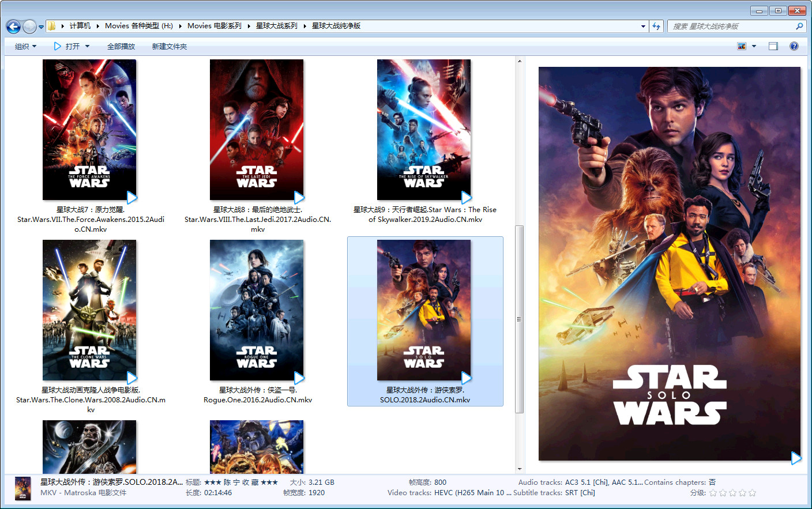
Task: Click the 星球大战系列 breadcrumb
Action: 277,26
